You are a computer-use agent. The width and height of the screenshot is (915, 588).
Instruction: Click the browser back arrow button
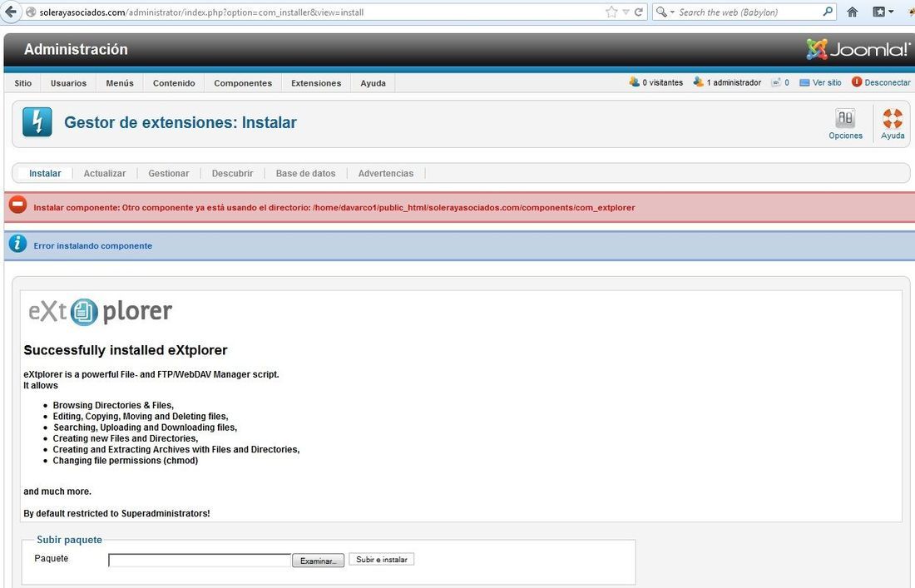pos(10,12)
